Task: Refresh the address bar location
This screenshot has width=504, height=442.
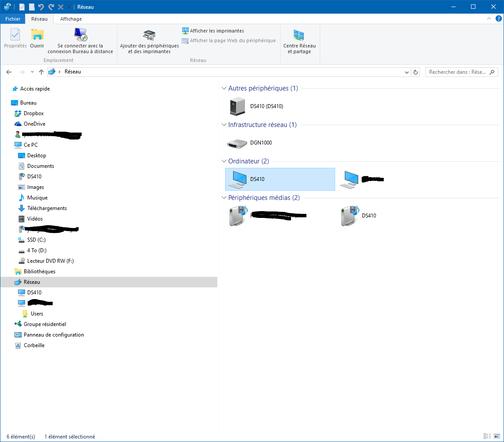Action: [x=415, y=72]
